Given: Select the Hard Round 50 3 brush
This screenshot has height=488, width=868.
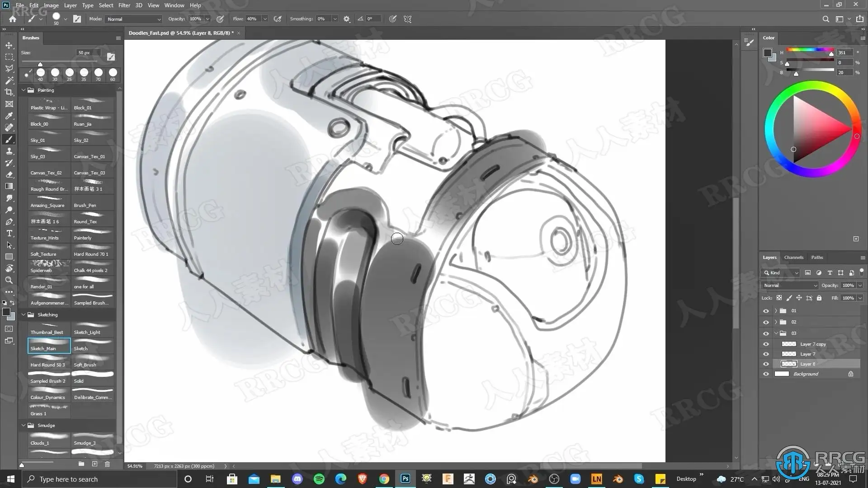Looking at the screenshot, I should click(48, 361).
